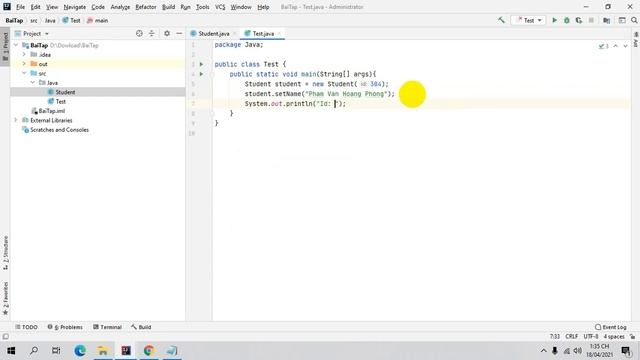Image resolution: width=640 pixels, height=360 pixels.
Task: Switch to the Student.java tab
Action: pyautogui.click(x=213, y=33)
